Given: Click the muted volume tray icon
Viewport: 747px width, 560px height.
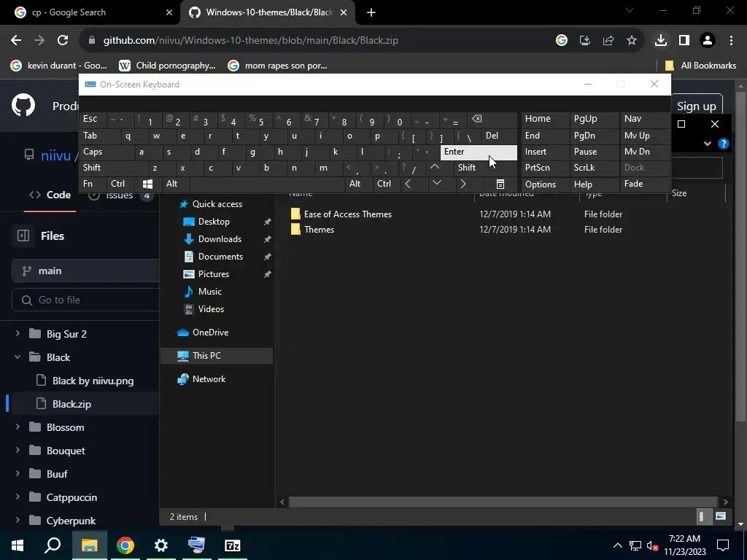Looking at the screenshot, I should point(652,545).
